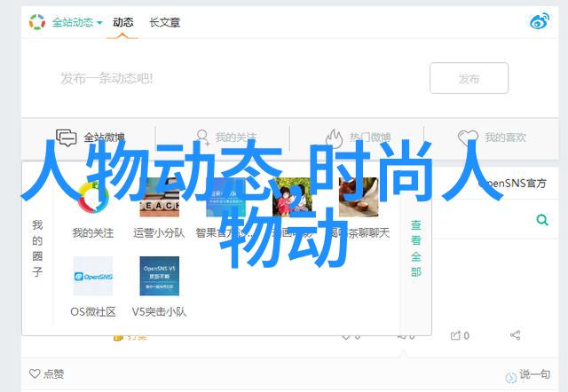This screenshot has width=568, height=392.
Task: Select the 我的喜欢 filter with heart icon
Action: (493, 137)
